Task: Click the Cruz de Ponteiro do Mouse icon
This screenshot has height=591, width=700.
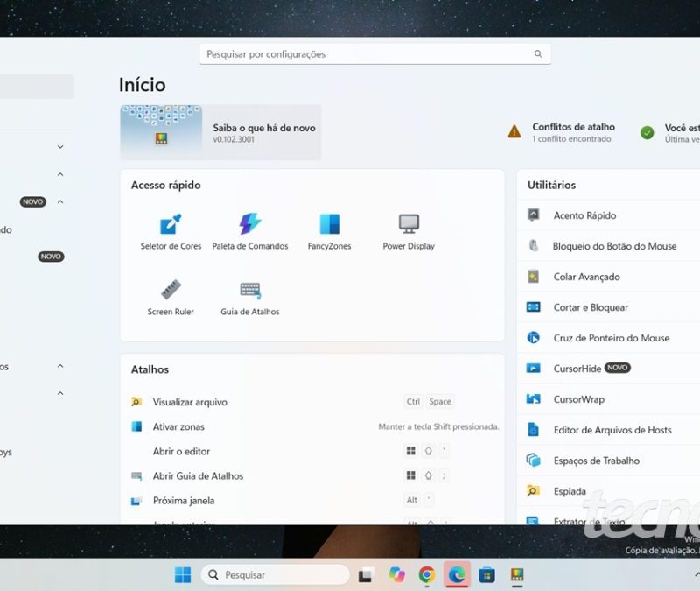Action: 534,338
